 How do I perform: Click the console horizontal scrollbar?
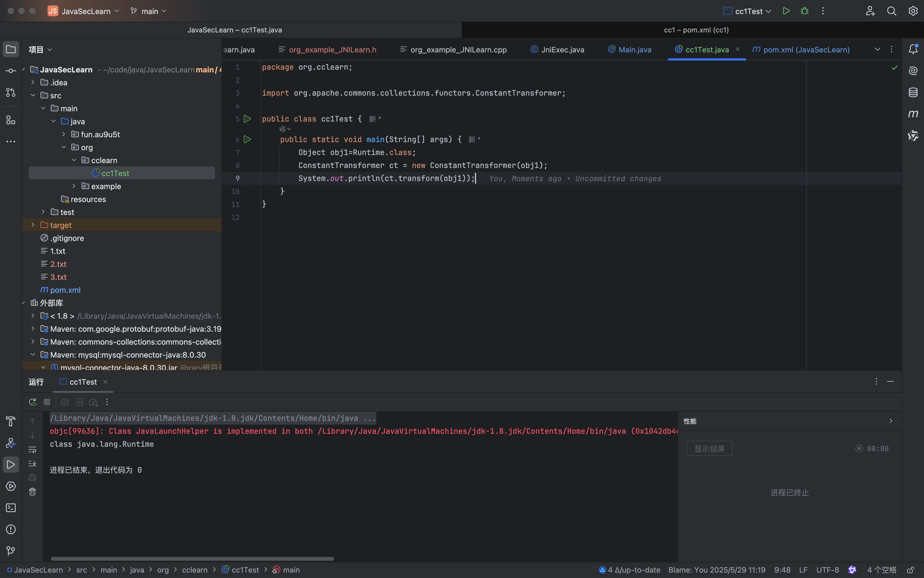192,559
